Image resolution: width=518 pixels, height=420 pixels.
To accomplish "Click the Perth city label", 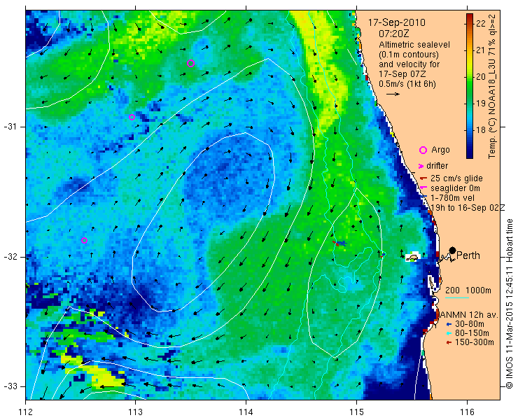I will 468,255.
